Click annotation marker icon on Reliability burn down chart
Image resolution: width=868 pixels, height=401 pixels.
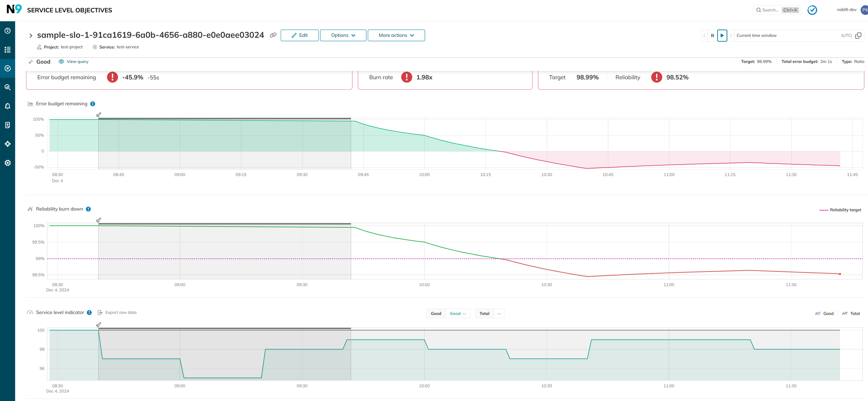(98, 220)
